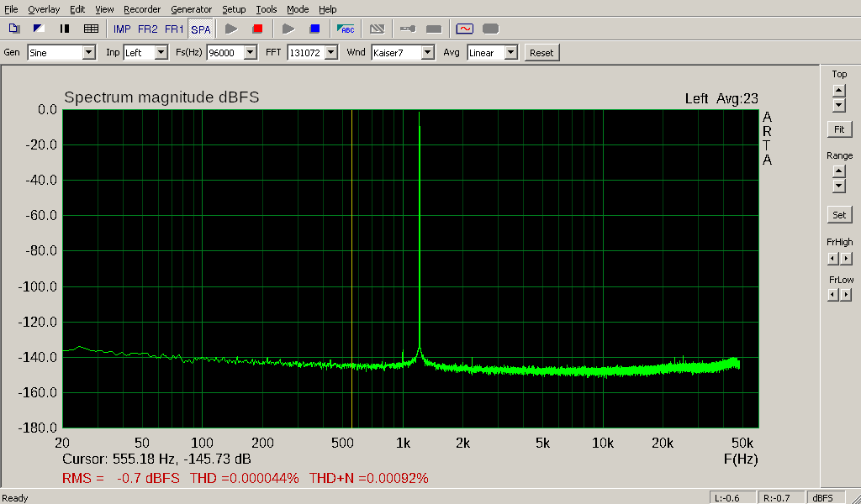Image resolution: width=861 pixels, height=504 pixels.
Task: Click the blue square stop icon
Action: (314, 29)
